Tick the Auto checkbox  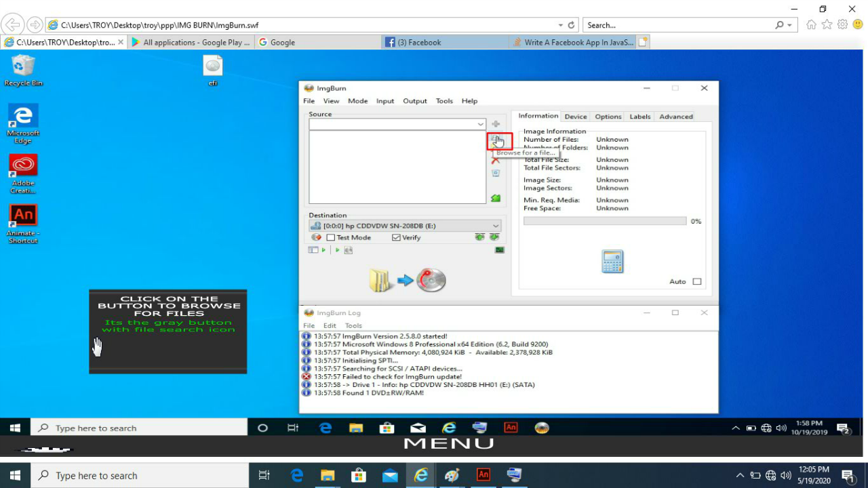[x=696, y=282]
